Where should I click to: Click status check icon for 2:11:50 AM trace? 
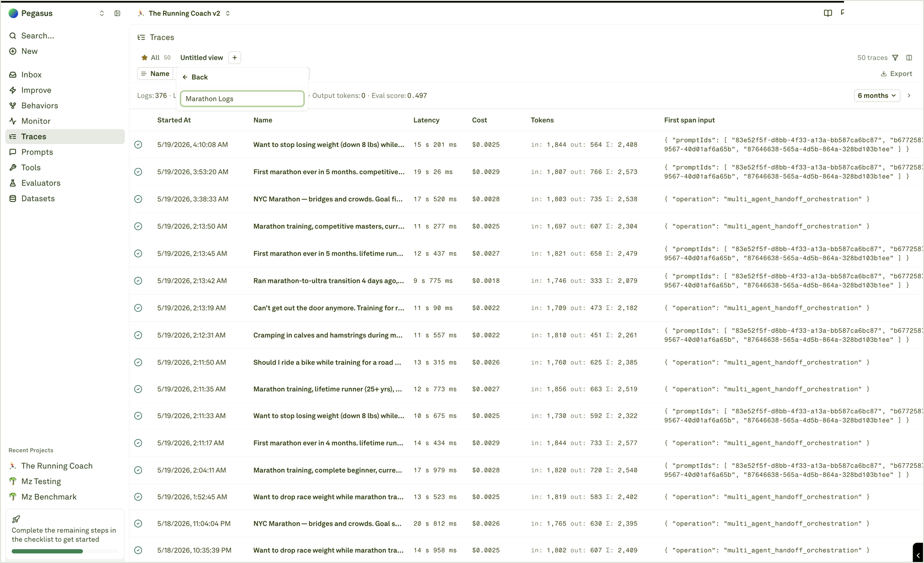point(138,362)
